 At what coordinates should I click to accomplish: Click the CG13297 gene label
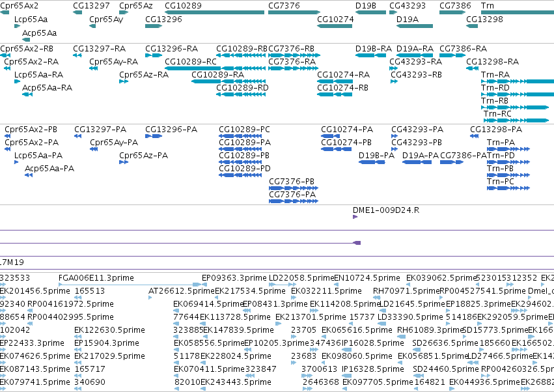[91, 6]
